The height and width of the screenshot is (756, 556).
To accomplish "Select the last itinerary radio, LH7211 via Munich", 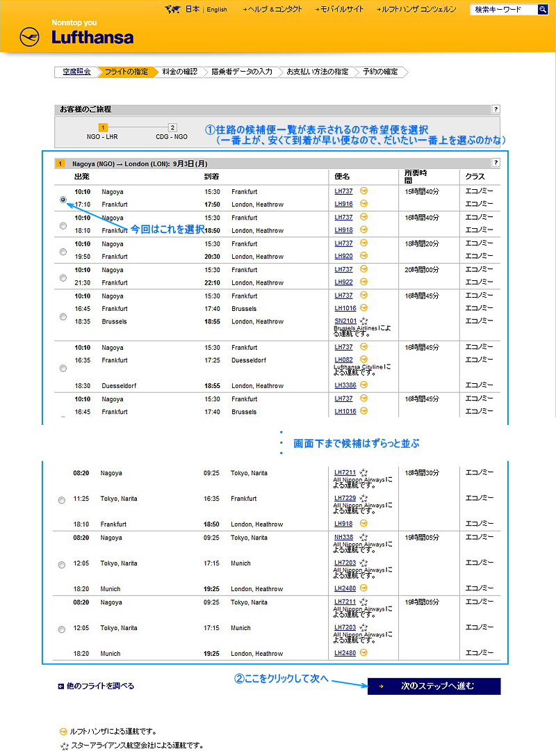I will point(62,629).
